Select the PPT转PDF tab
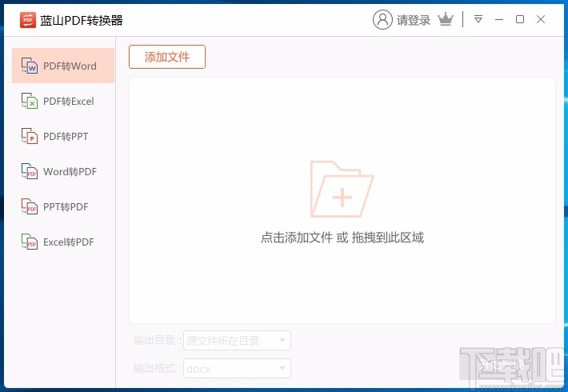 63,206
